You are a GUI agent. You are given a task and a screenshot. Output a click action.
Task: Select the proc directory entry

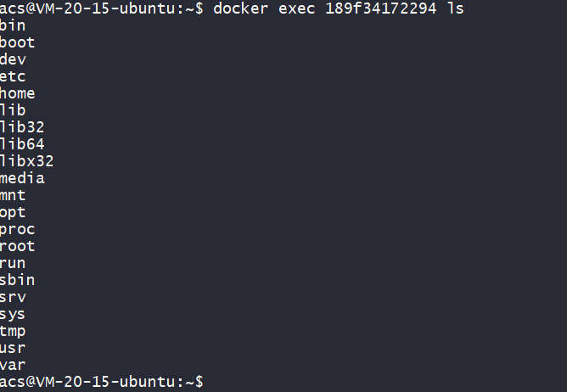pyautogui.click(x=18, y=229)
